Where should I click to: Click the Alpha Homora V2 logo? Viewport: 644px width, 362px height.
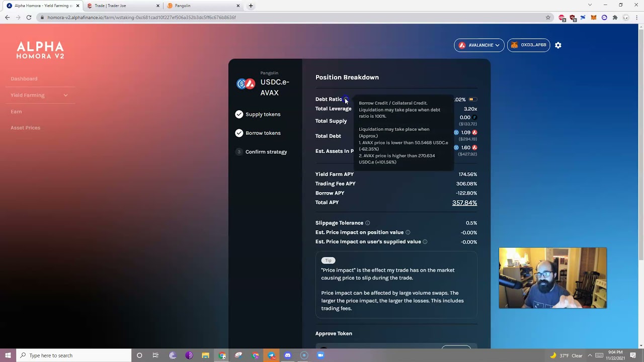point(40,50)
